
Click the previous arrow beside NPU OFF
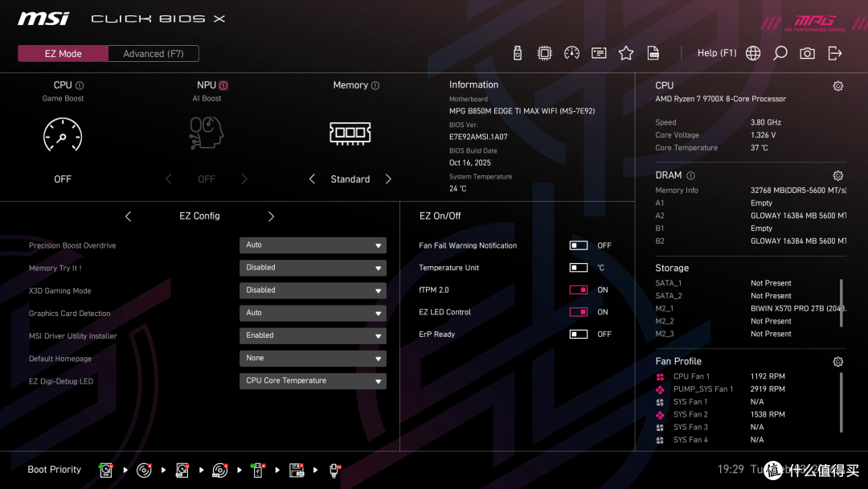coord(168,179)
